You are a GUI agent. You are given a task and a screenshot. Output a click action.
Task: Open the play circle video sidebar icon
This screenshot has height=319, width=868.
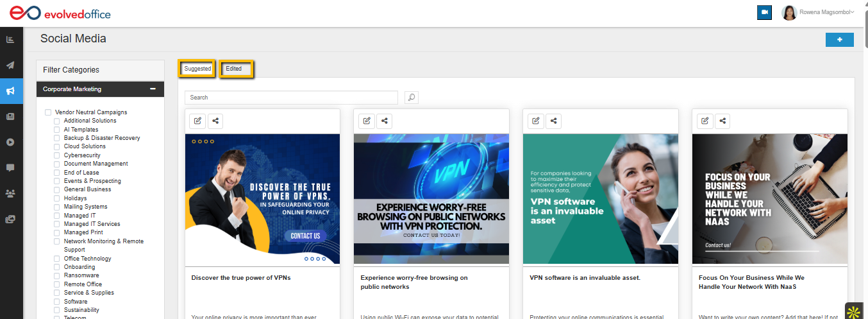point(10,142)
